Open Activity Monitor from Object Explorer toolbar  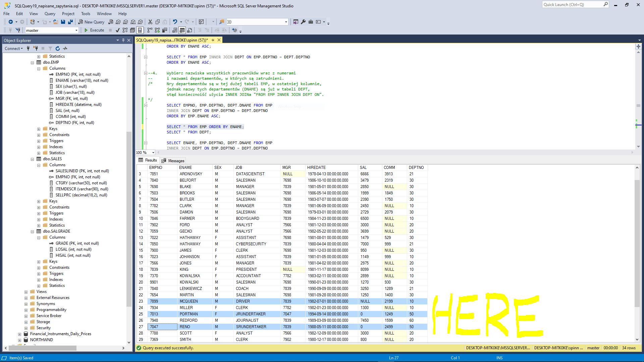click(x=65, y=48)
